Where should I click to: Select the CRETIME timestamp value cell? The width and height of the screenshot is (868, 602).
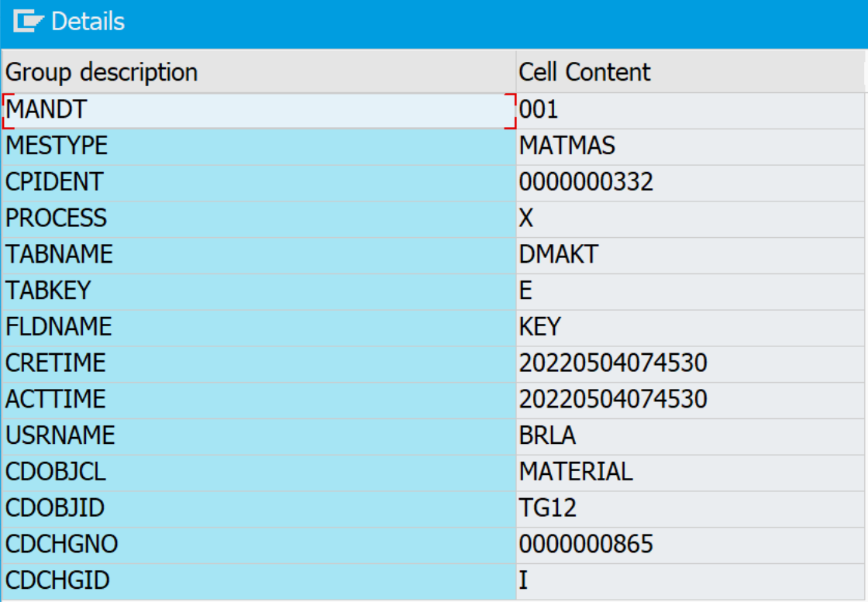coord(612,363)
